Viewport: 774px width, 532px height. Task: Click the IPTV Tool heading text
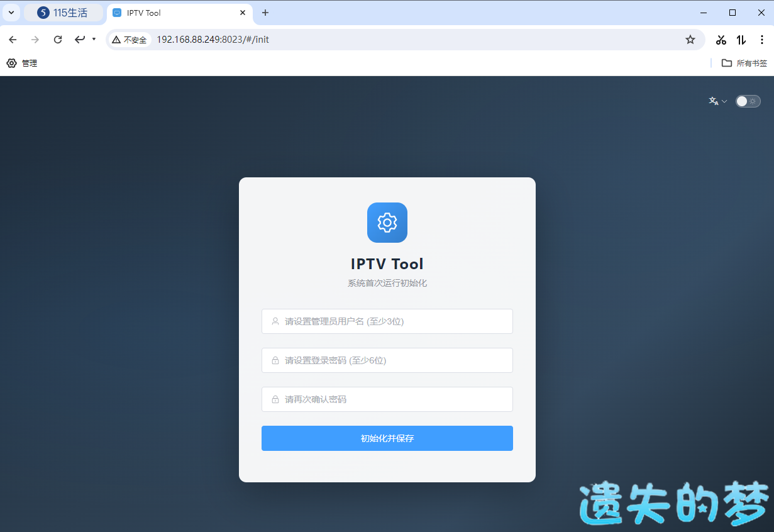point(387,264)
